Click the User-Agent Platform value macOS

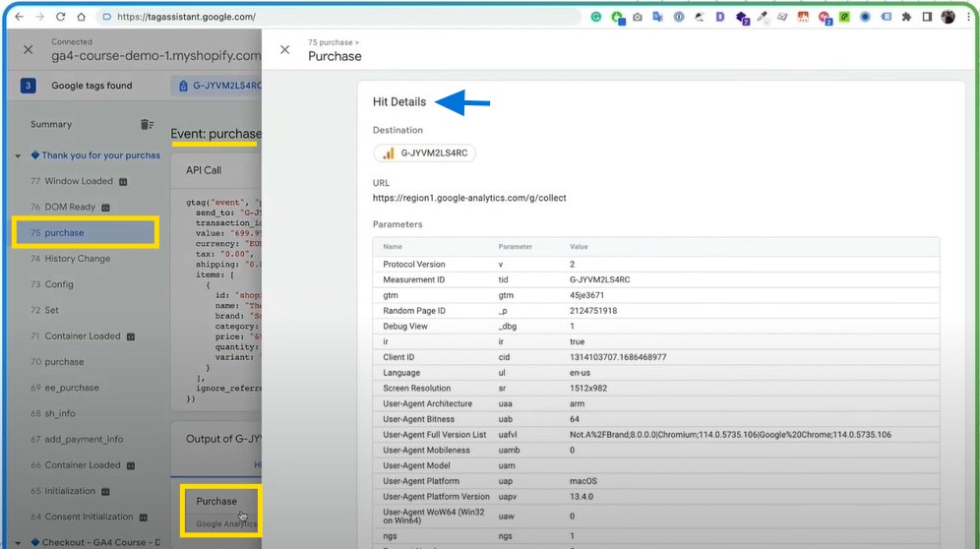point(583,481)
